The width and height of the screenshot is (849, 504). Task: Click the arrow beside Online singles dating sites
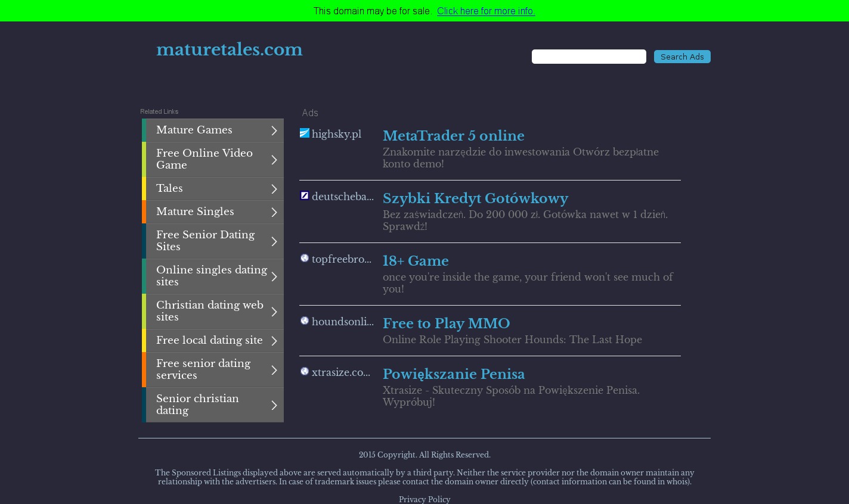(274, 276)
